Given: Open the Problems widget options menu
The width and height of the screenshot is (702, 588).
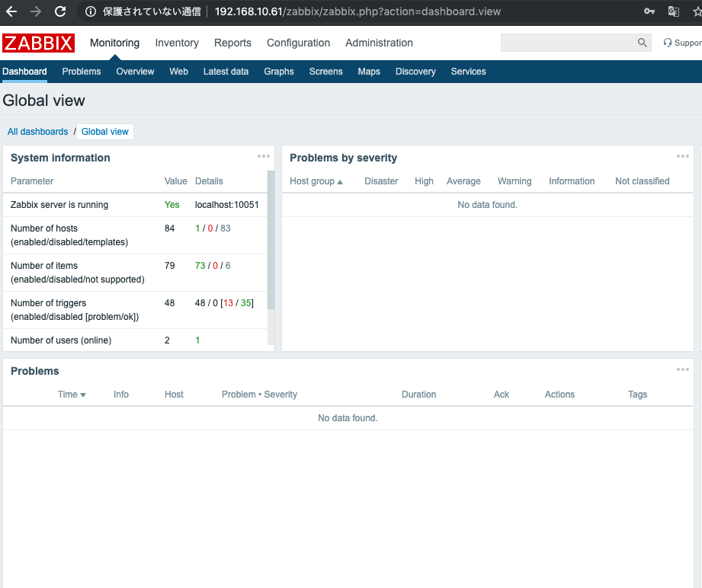Looking at the screenshot, I should pyautogui.click(x=682, y=369).
